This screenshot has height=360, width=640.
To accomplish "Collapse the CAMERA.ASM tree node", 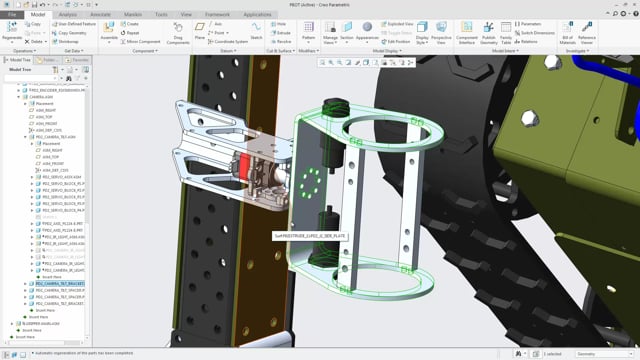I will [x=19, y=97].
